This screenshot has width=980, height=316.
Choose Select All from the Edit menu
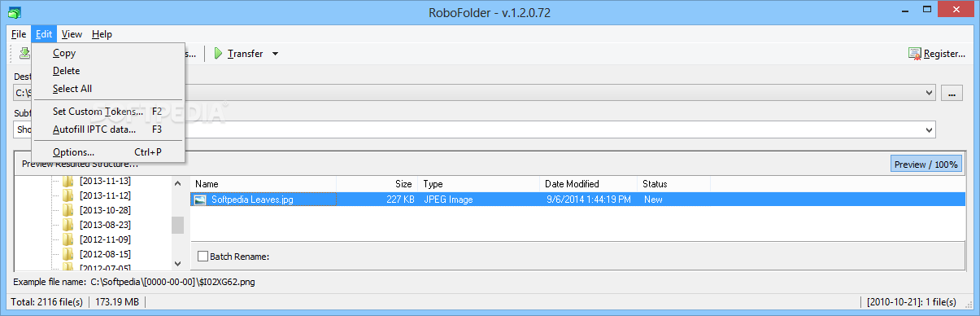click(109, 89)
